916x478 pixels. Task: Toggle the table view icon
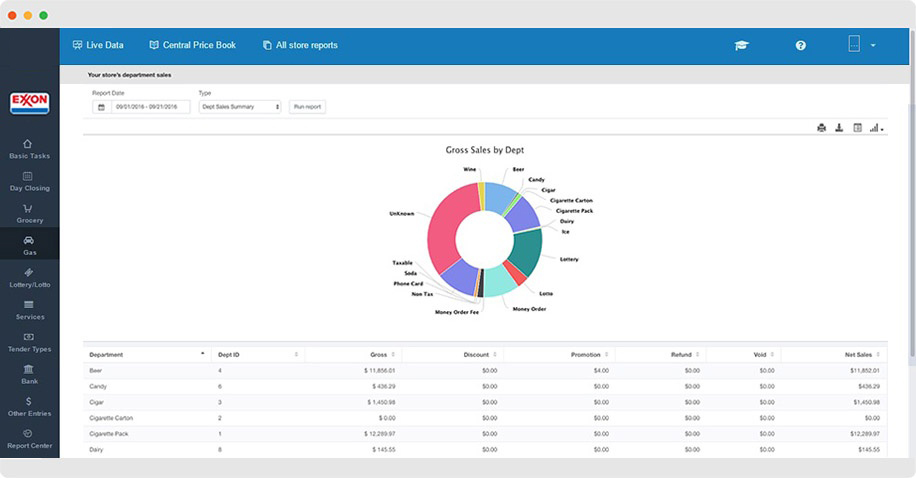(857, 128)
